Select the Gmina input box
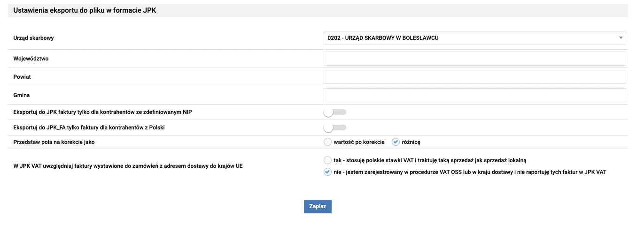Screen dimensions: 644x226 pos(474,95)
